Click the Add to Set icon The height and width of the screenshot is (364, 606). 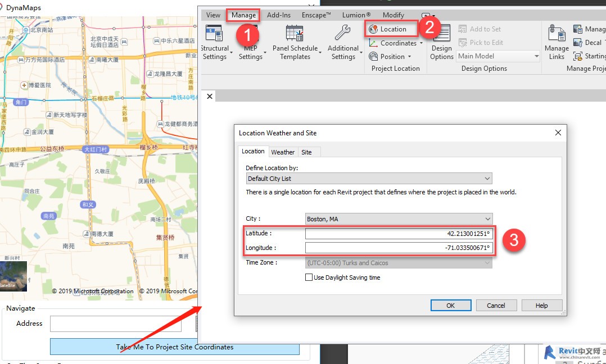(x=463, y=29)
